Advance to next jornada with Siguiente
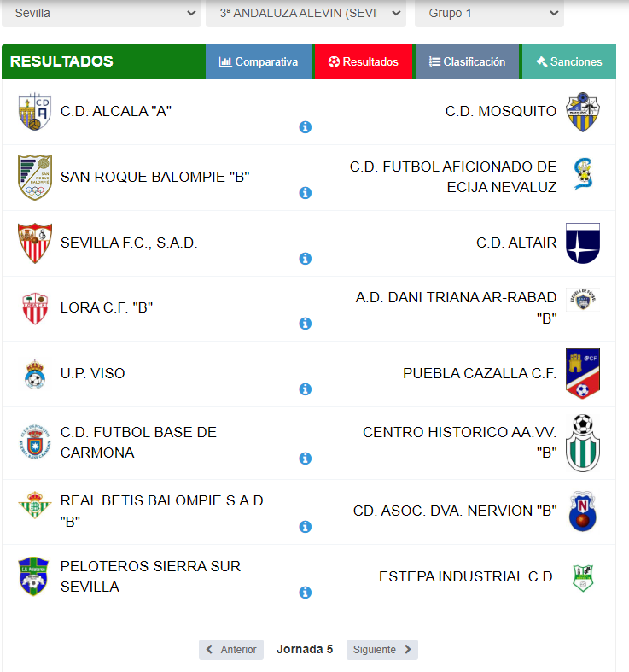This screenshot has width=629, height=672. [x=382, y=650]
